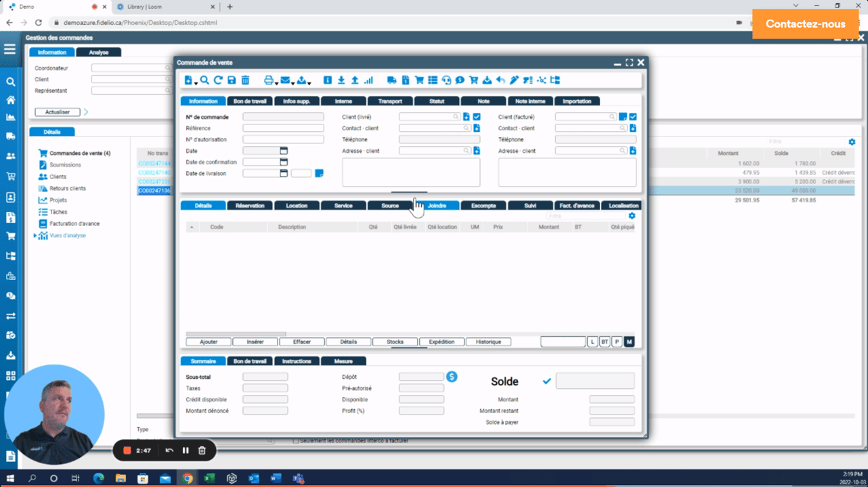Expand the chevron next to Actualiser

86,112
